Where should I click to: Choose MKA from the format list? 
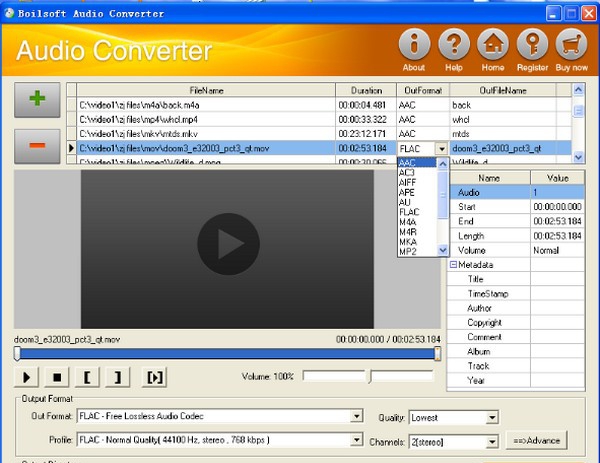[x=417, y=242]
